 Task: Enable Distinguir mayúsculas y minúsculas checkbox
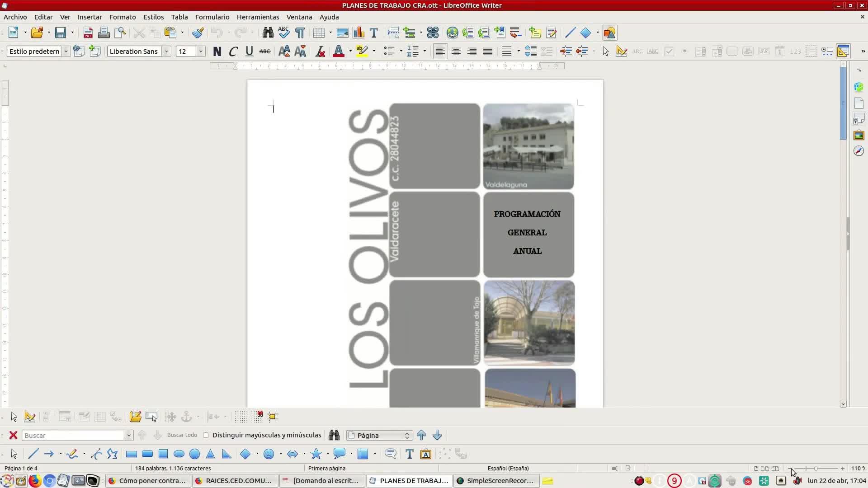click(x=206, y=435)
